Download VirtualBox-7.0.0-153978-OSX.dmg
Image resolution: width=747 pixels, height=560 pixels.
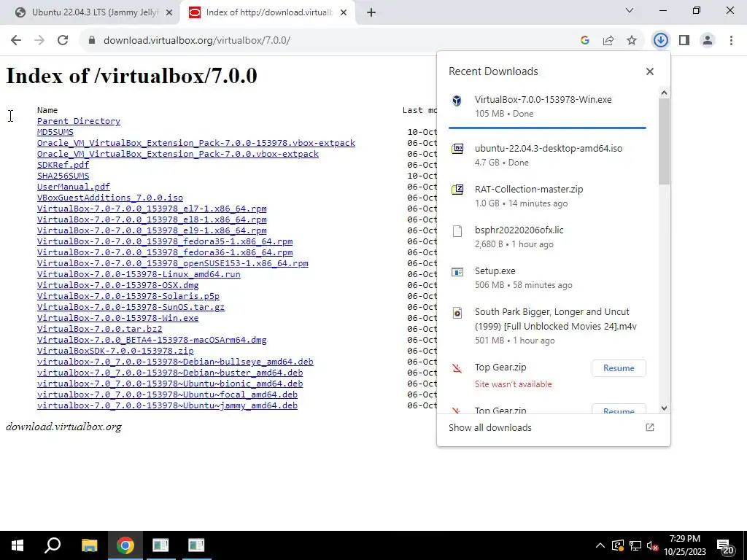(117, 285)
